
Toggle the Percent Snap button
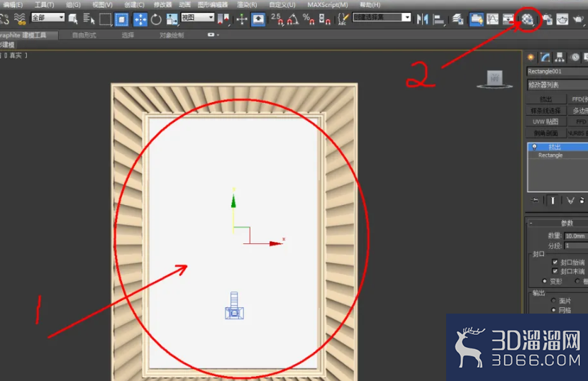click(309, 19)
